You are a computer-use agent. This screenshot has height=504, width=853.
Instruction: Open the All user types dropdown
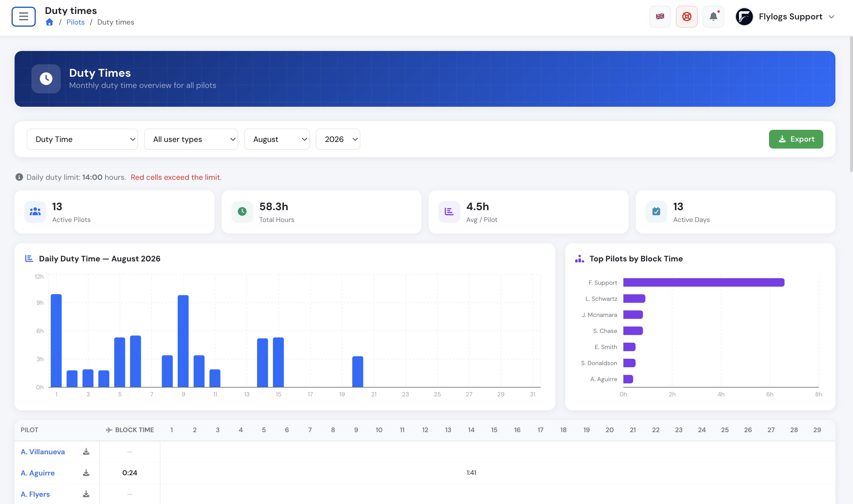191,139
